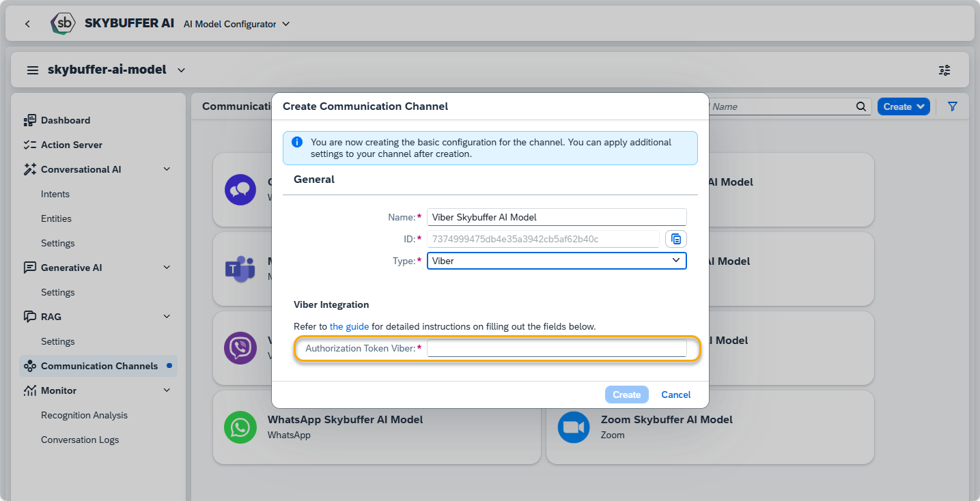Open Recognition Analysis page

(x=84, y=415)
